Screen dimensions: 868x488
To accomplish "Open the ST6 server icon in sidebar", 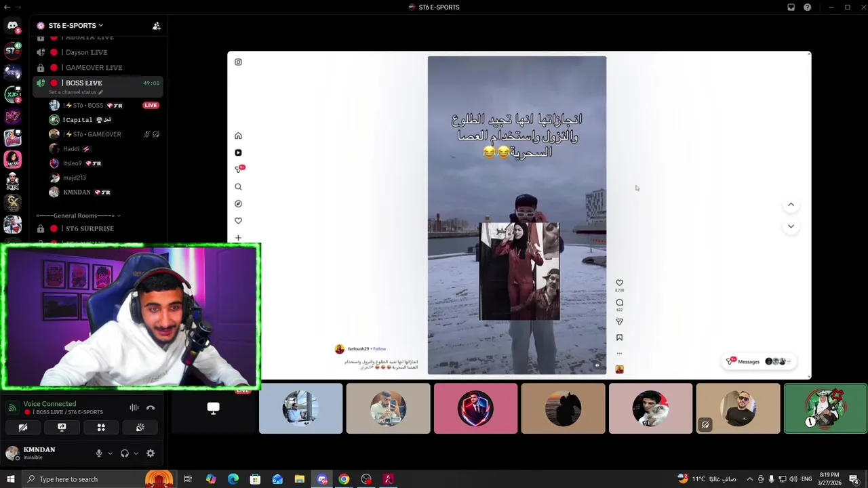I will [12, 50].
